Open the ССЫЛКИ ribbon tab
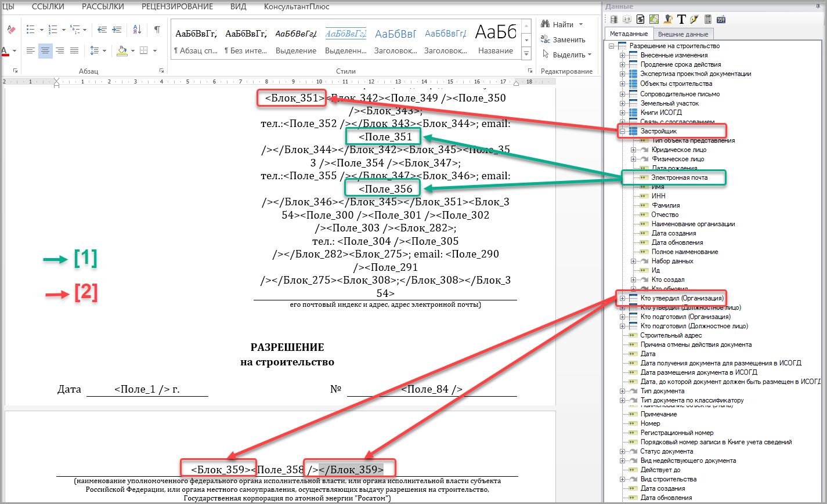 48,7
